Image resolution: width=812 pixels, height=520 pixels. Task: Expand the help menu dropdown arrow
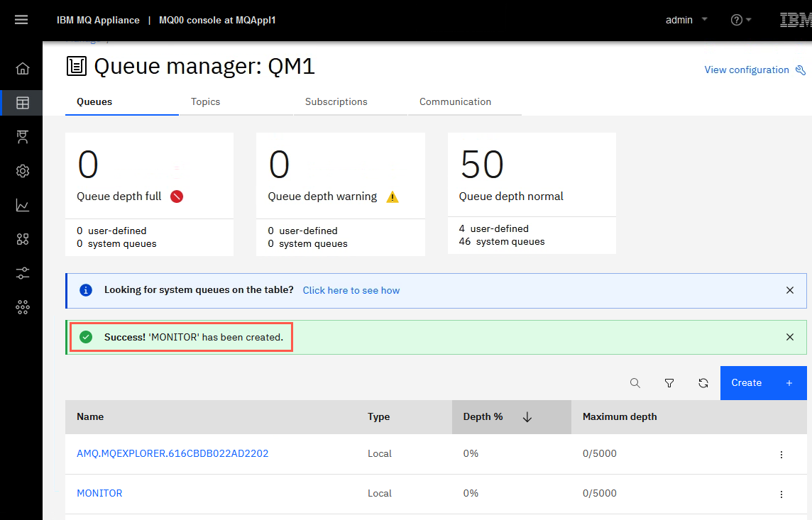point(748,20)
